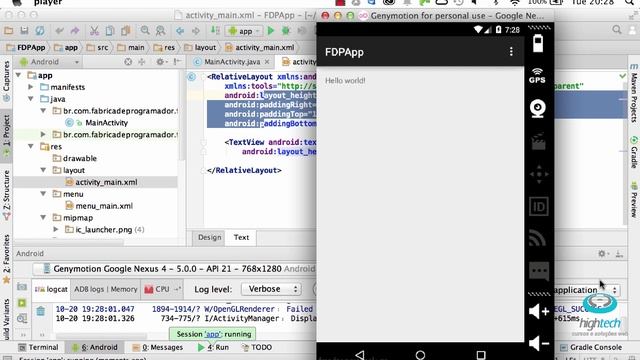
Task: Collapse the app module tree node
Action: [x=18, y=75]
